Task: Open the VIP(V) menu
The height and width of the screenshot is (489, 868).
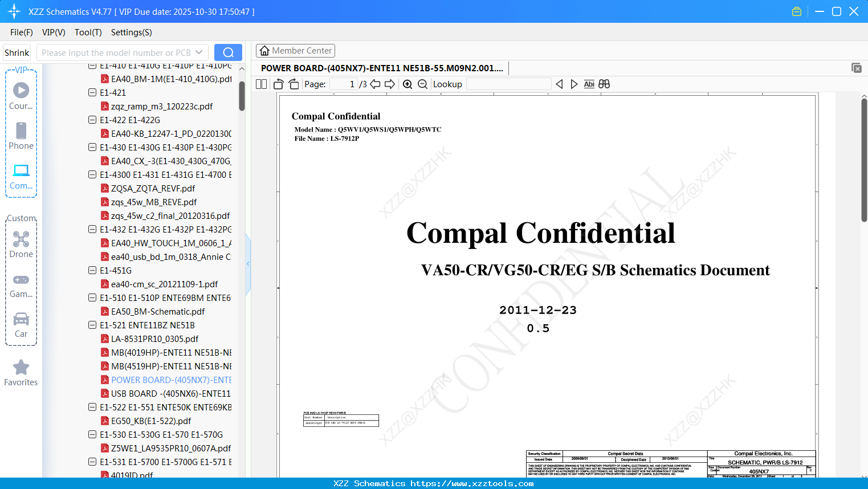Action: 54,32
